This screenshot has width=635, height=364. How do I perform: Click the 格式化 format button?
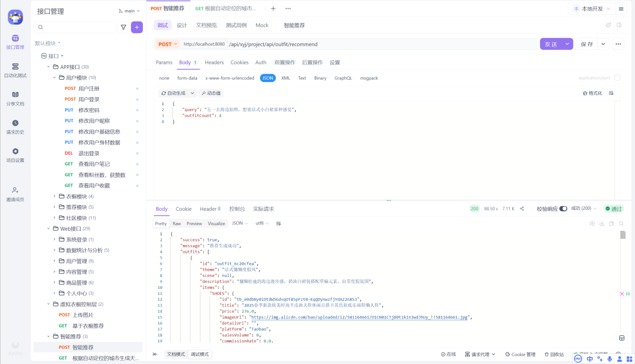[592, 93]
